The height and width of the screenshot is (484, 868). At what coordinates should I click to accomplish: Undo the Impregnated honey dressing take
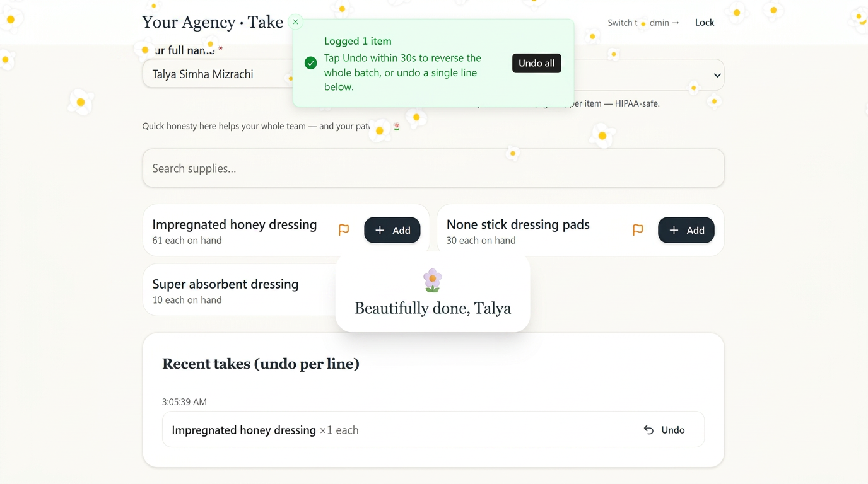click(x=664, y=430)
